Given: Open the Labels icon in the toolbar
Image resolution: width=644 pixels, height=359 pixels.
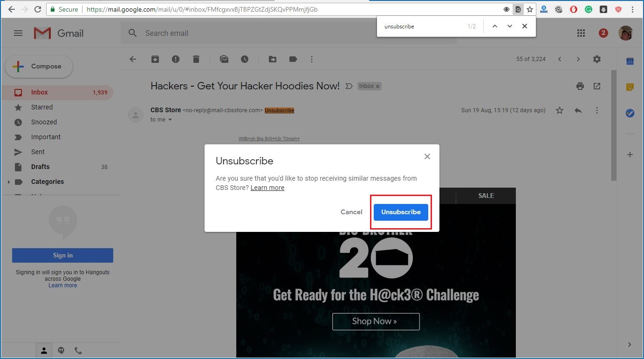Looking at the screenshot, I should pos(293,59).
